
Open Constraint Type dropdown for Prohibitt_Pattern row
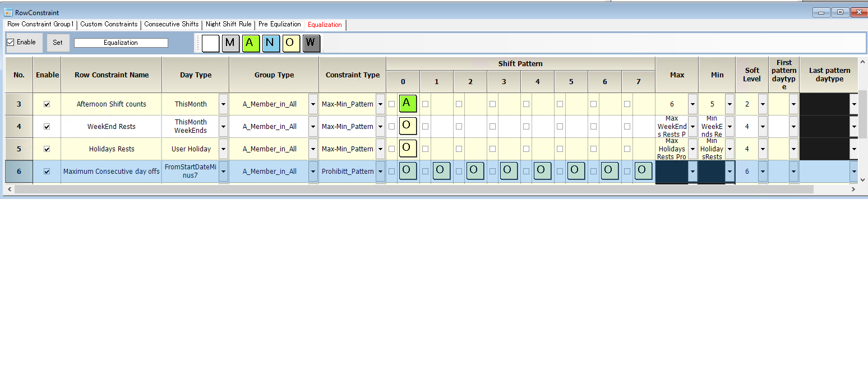tap(380, 171)
